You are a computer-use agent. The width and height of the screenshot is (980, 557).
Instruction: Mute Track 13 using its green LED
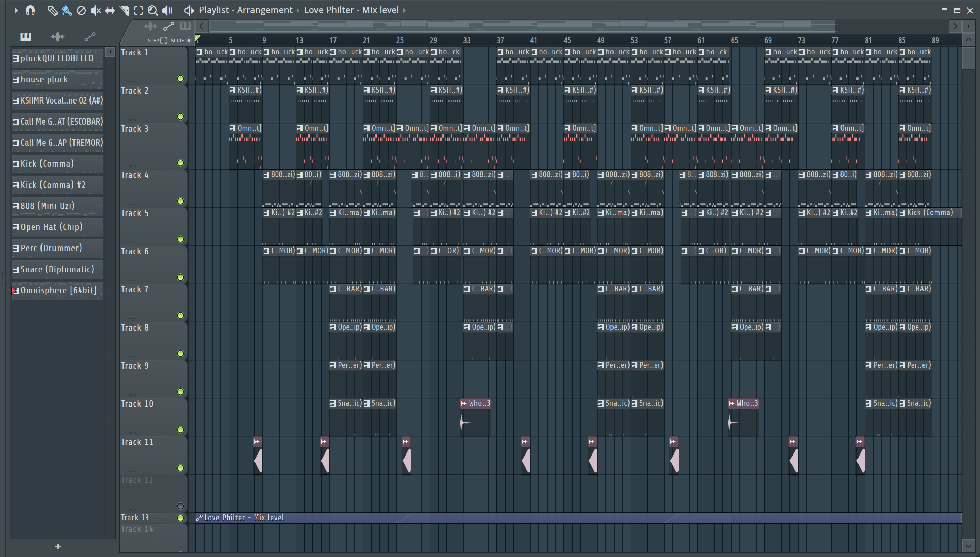pos(180,518)
